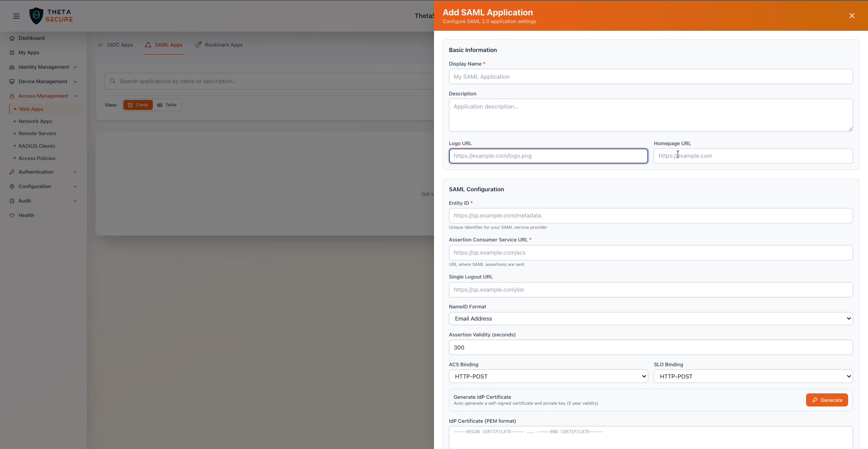This screenshot has height=449, width=868.
Task: Click the Audit sidebar icon
Action: (x=12, y=201)
